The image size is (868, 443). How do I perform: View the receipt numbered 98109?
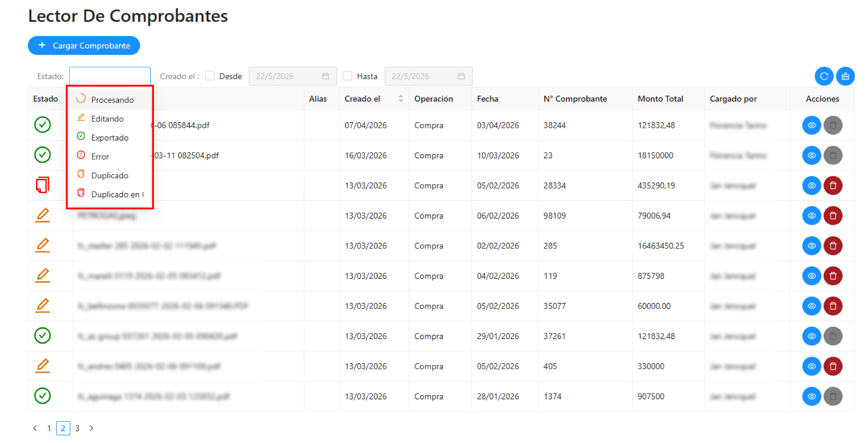(x=811, y=215)
